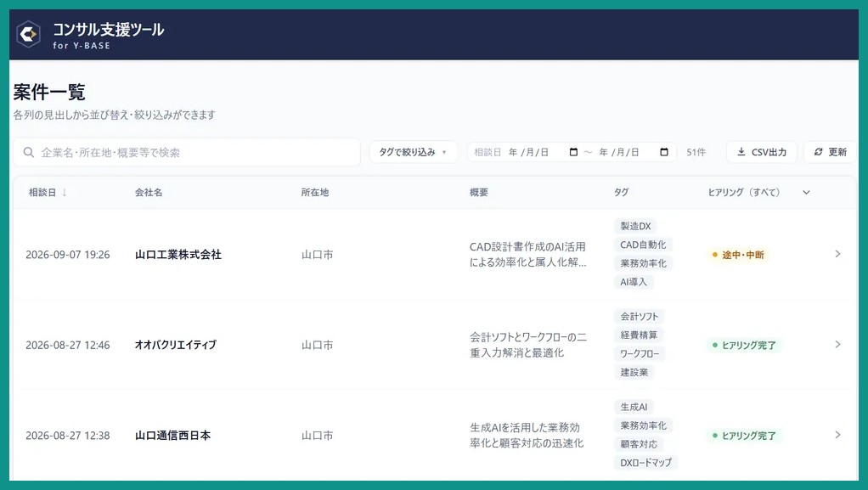Image resolution: width=868 pixels, height=490 pixels.
Task: Select the DXロードマップ tag
Action: pyautogui.click(x=646, y=462)
